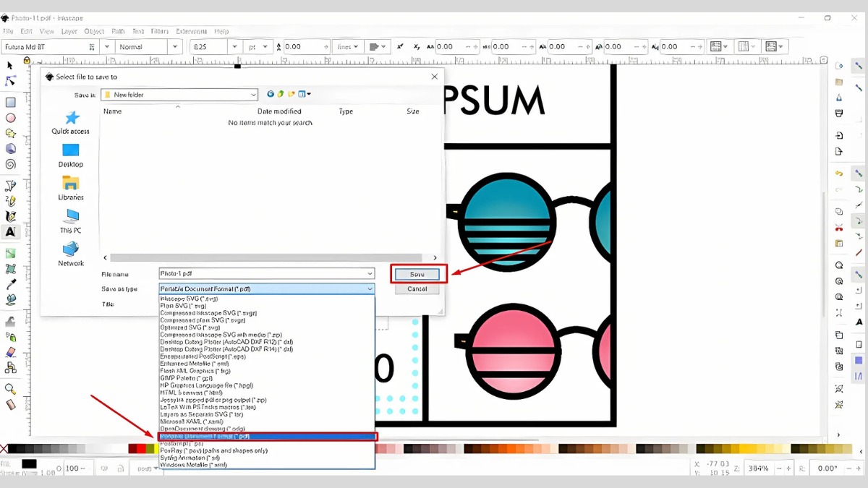Click the Quick access star icon
This screenshot has height=488, width=868.
point(71,118)
